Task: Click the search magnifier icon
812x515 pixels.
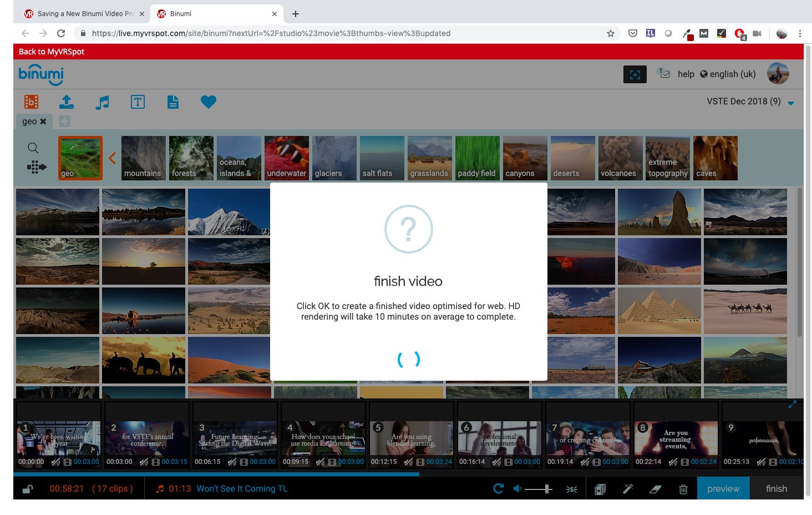Action: (33, 148)
